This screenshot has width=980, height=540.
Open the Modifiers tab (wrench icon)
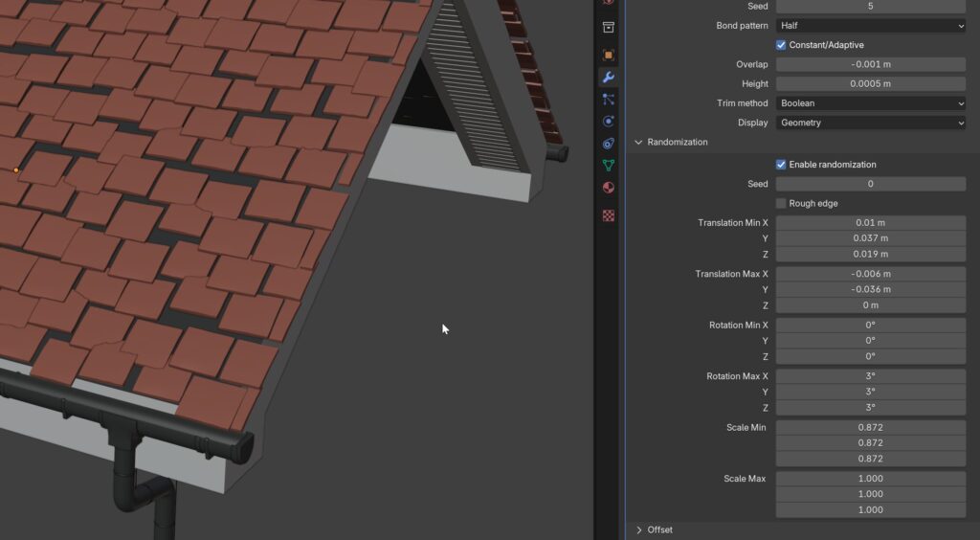click(x=608, y=77)
